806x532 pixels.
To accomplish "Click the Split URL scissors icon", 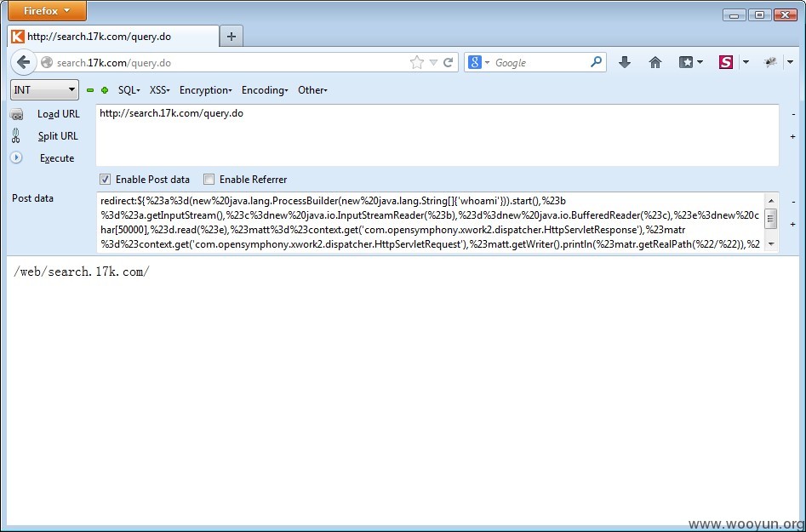I will coord(16,135).
